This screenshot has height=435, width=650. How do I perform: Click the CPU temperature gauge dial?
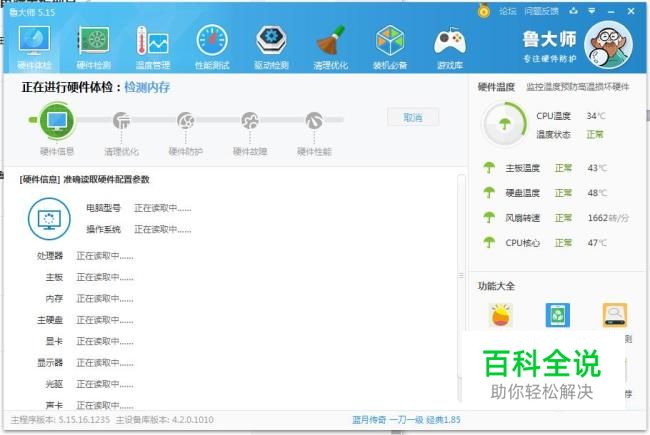[504, 124]
